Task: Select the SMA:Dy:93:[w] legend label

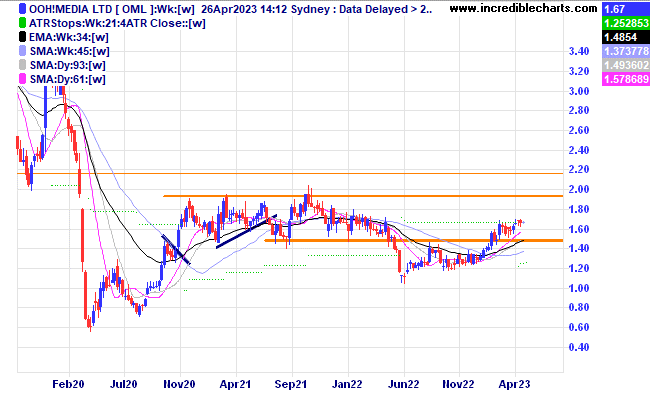Action: (68, 65)
